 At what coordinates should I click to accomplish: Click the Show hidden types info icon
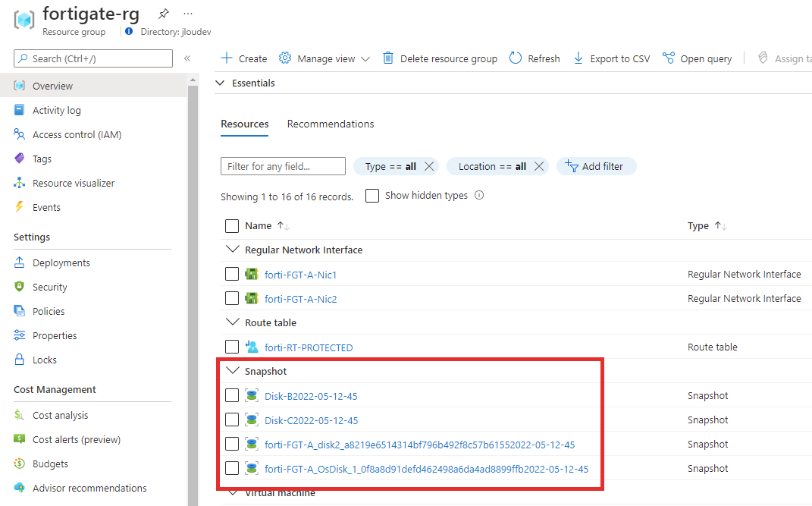(479, 195)
